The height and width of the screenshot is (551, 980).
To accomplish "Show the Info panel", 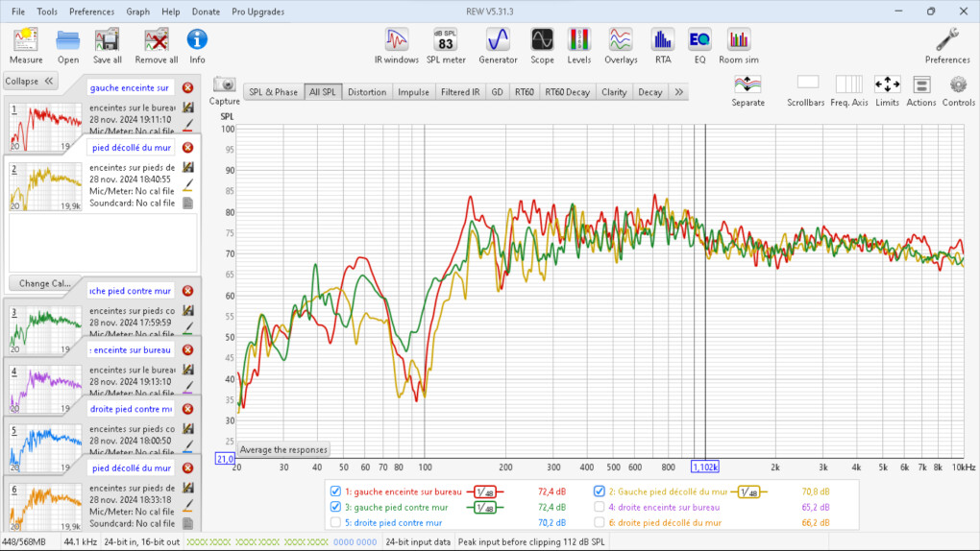I will (197, 46).
